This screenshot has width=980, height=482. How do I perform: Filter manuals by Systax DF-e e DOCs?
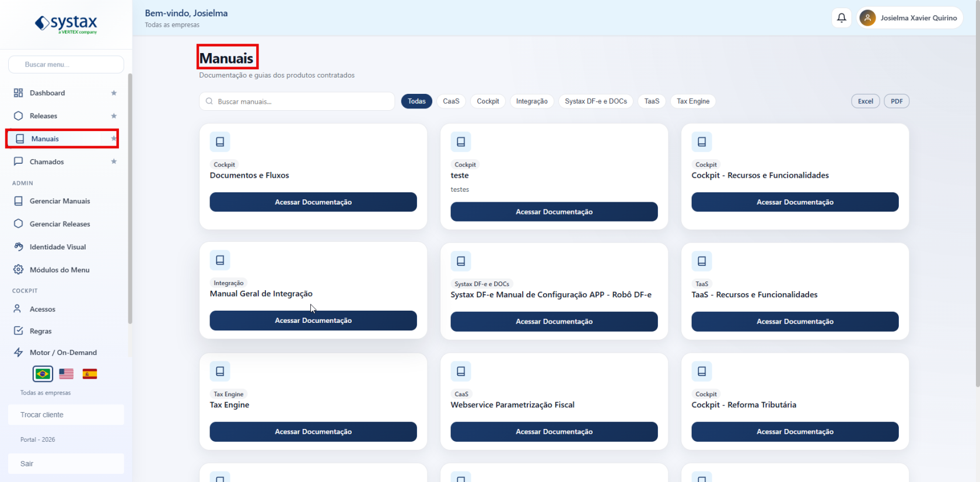(x=596, y=101)
